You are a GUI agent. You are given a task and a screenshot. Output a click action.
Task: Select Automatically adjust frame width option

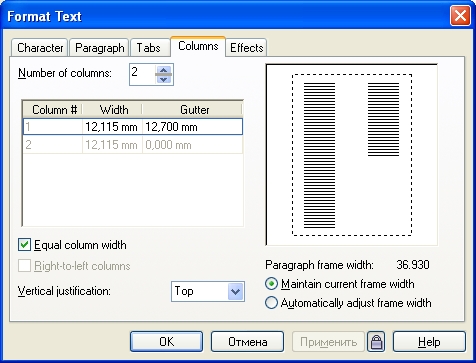(x=271, y=303)
